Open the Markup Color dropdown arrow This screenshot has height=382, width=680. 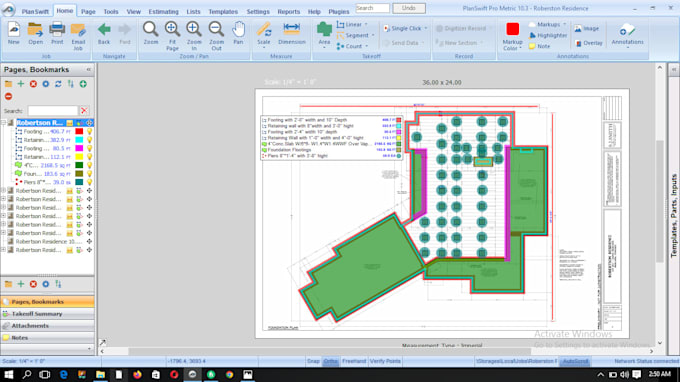click(520, 49)
